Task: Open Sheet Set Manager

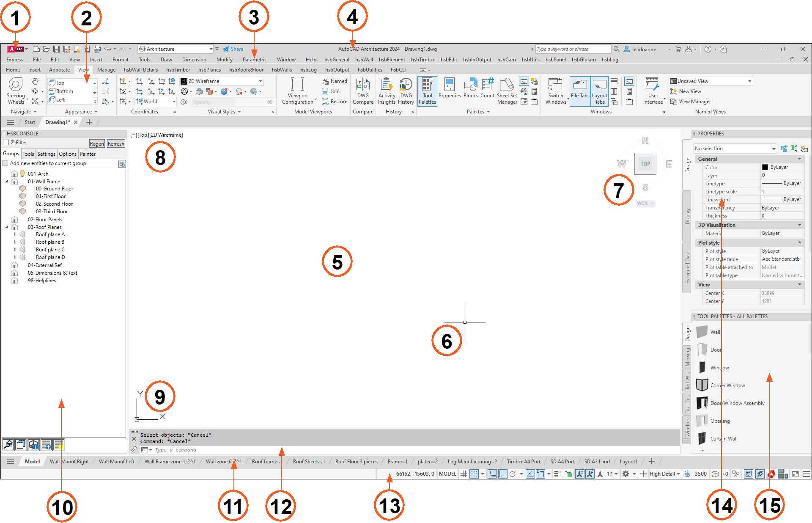Action: [507, 91]
